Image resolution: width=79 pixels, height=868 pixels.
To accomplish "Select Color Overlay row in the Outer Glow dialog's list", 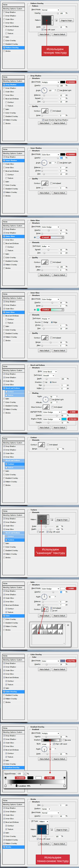I will point(14,257).
